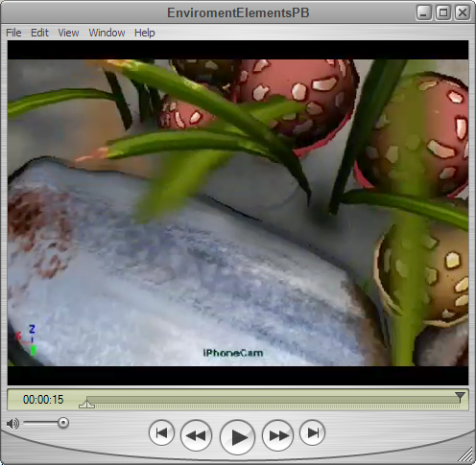Play the video with the center button
The width and height of the screenshot is (476, 465).
(x=237, y=437)
